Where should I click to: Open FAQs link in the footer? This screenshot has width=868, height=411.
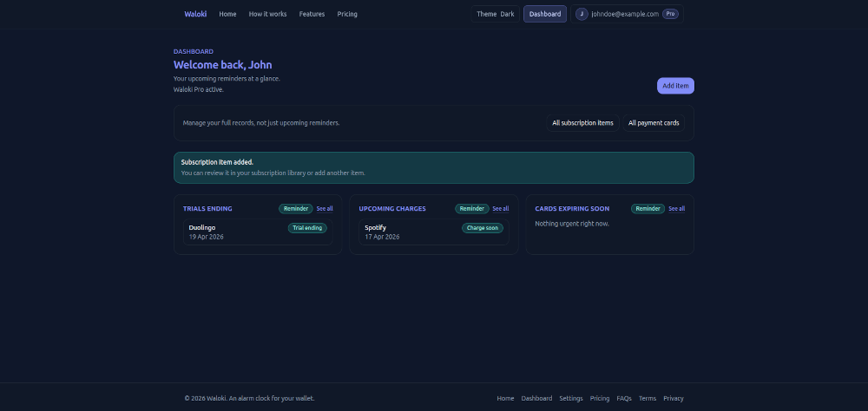click(624, 399)
